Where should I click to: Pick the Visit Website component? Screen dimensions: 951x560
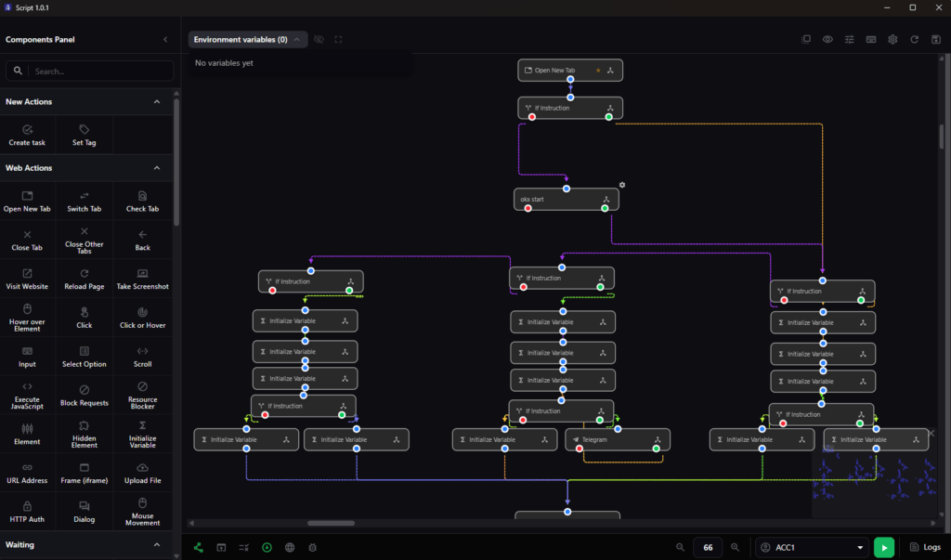pyautogui.click(x=27, y=280)
